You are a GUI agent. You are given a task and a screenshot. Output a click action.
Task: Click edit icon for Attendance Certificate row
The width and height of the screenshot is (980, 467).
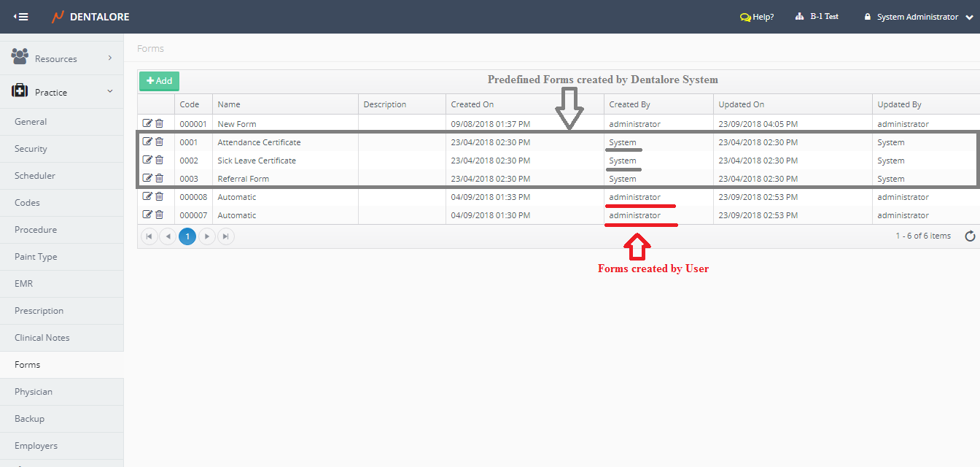pyautogui.click(x=147, y=142)
